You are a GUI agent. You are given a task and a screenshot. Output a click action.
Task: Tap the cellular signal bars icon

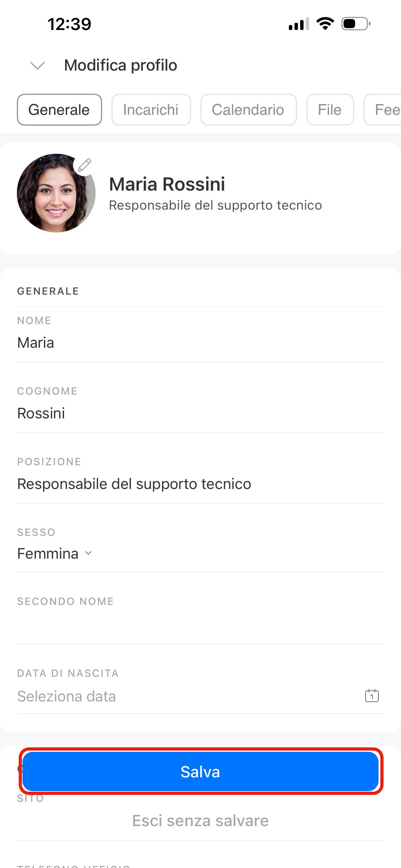tap(299, 24)
